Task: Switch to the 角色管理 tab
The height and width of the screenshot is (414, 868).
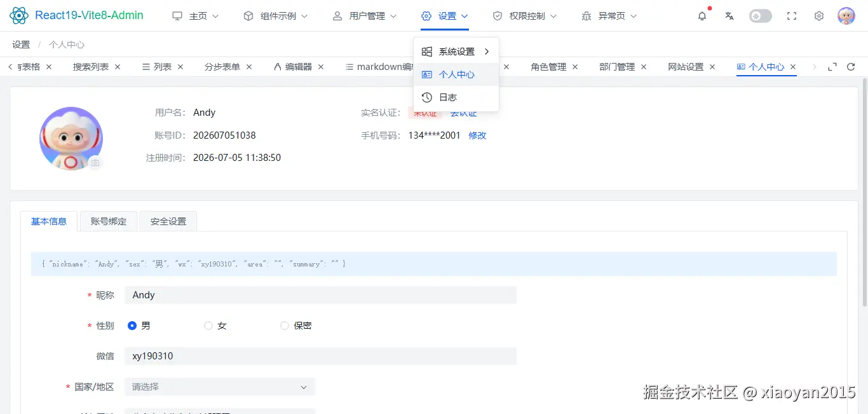Action: coord(548,67)
